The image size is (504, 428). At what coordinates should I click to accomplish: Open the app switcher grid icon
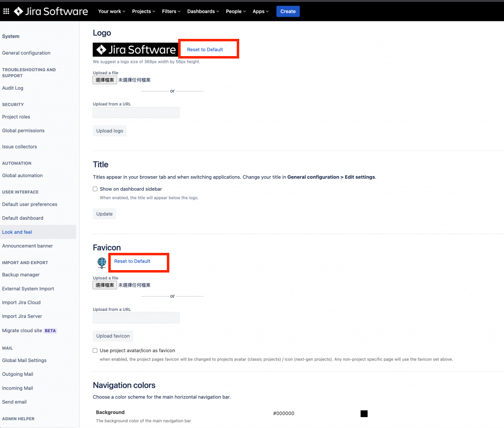coord(6,12)
